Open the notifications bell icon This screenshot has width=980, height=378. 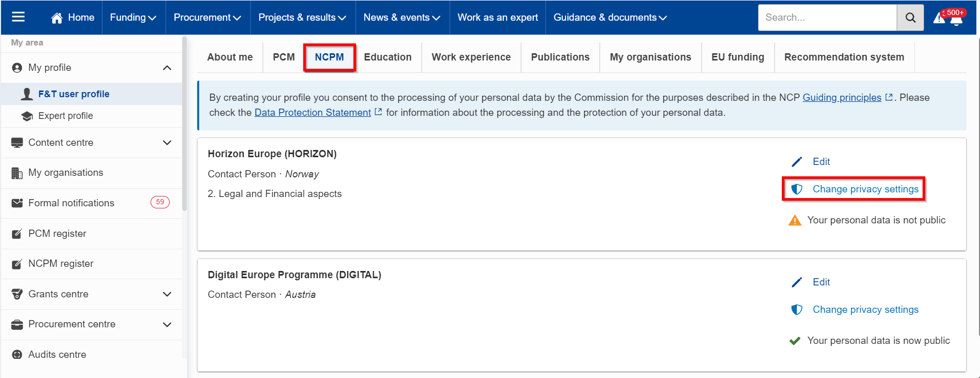[x=956, y=20]
